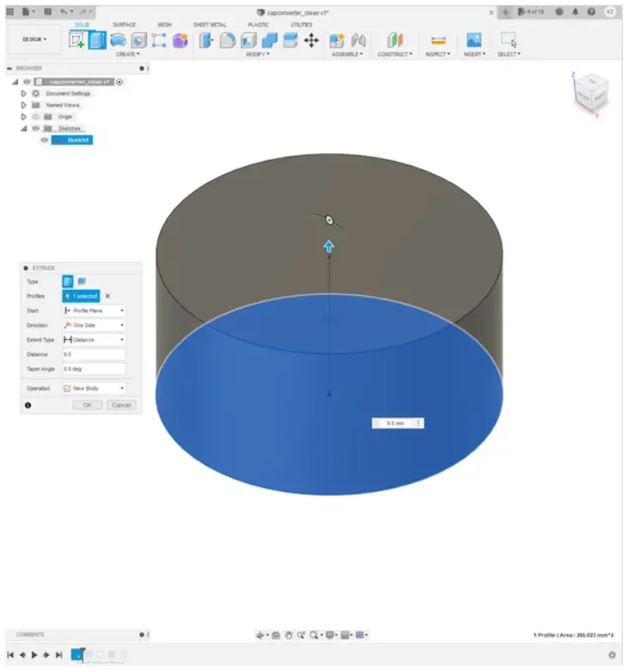
Task: Click the Save icon in title bar
Action: click(x=48, y=11)
